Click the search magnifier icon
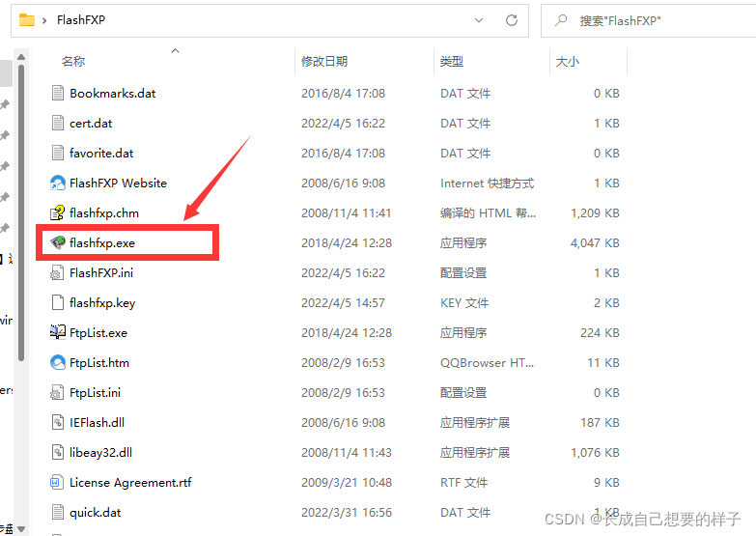The image size is (756, 536). 561,20
